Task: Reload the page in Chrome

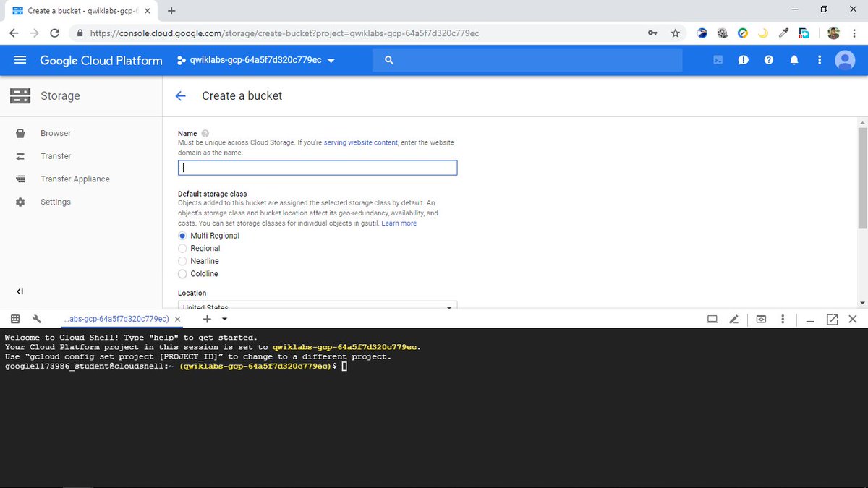Action: 55,33
